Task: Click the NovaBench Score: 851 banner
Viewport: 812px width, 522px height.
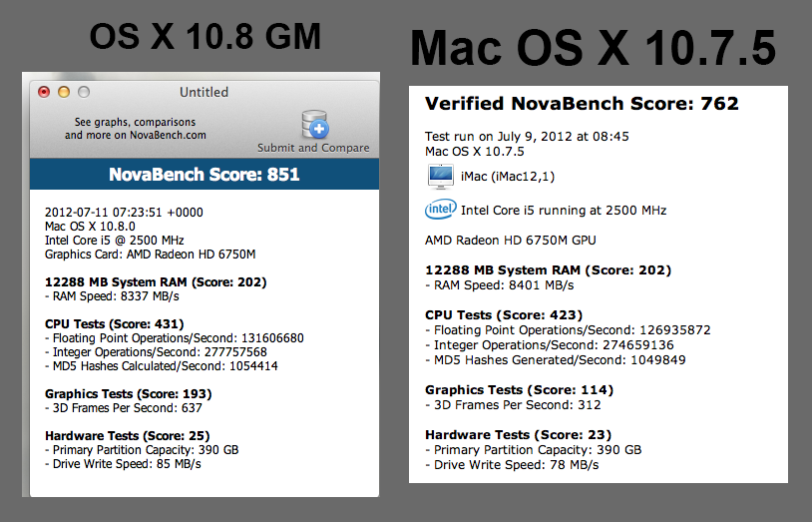Action: point(204,175)
